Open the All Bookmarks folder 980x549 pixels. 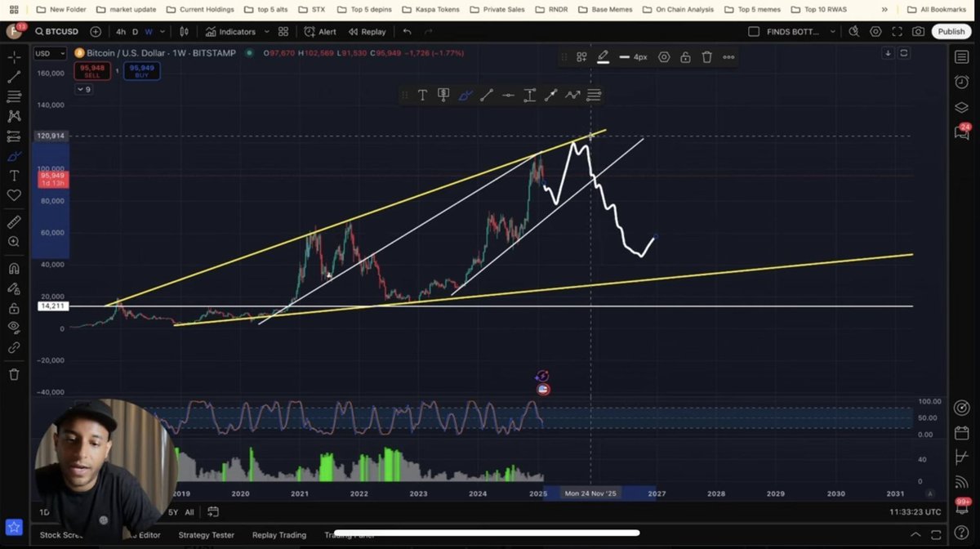coord(935,10)
